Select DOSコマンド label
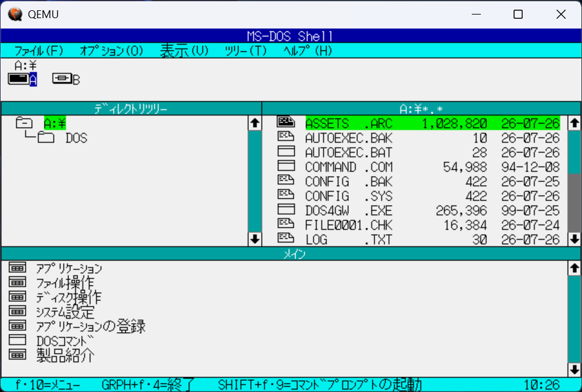Image resolution: width=582 pixels, height=392 pixels. click(65, 341)
